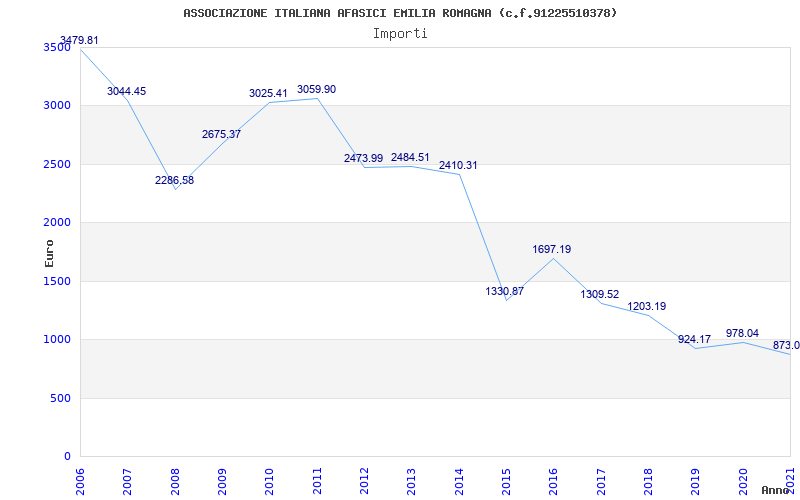The image size is (800, 500).
Task: Click the 2015 x-axis year label
Action: [506, 481]
